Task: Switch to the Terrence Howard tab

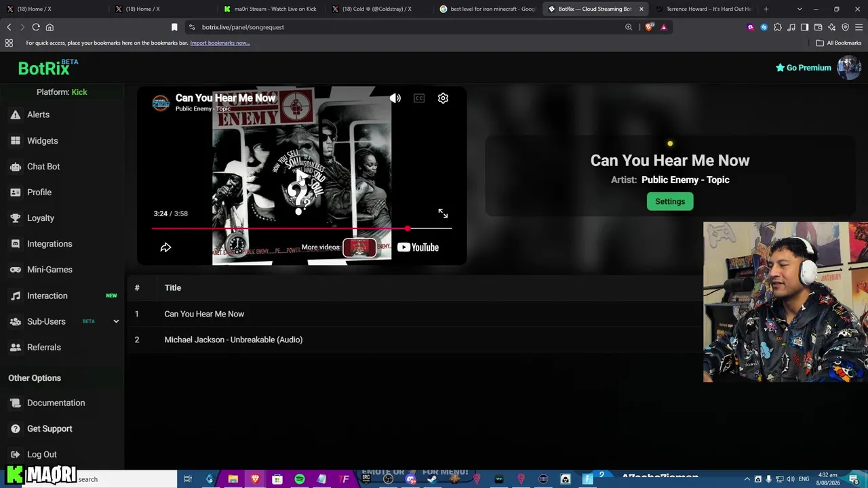Action: [704, 9]
